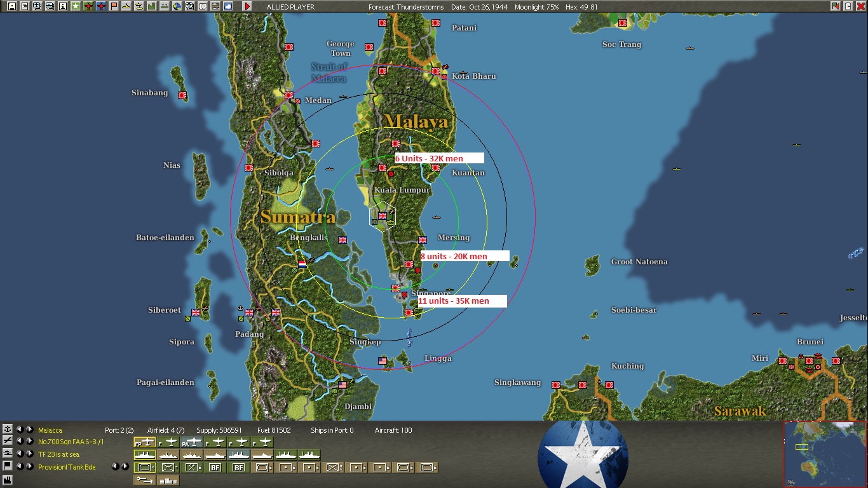Select the Japanese flag base at Sinabang
Viewport: 868px width, 488px height.
tap(183, 95)
